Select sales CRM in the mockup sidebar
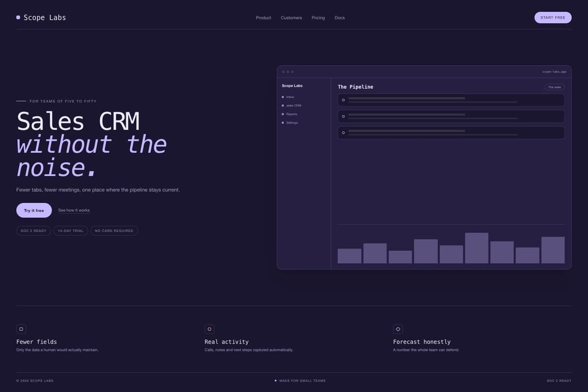Image resolution: width=588 pixels, height=392 pixels. [x=292, y=105]
